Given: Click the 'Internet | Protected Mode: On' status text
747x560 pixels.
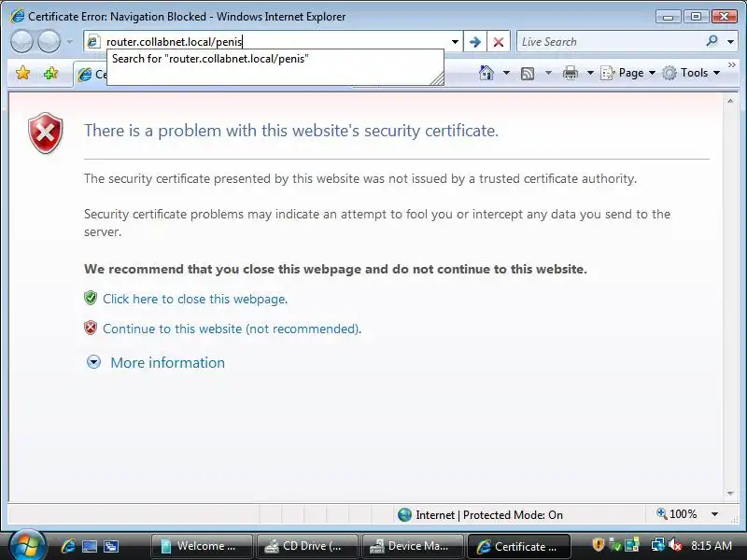Looking at the screenshot, I should (x=489, y=515).
